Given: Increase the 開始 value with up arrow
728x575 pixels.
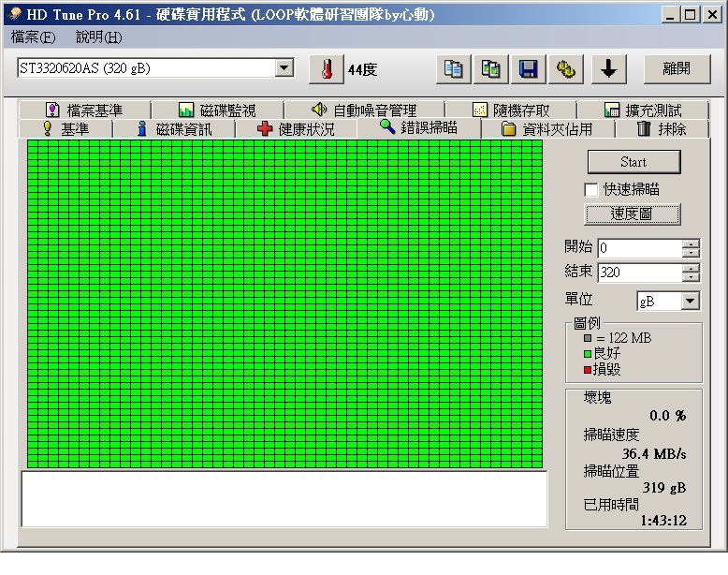Looking at the screenshot, I should (691, 243).
